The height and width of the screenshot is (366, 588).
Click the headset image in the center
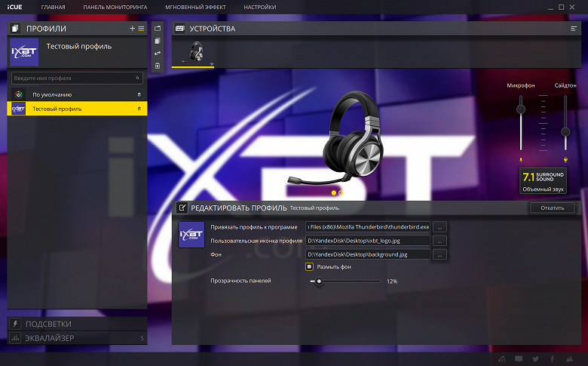click(x=335, y=139)
